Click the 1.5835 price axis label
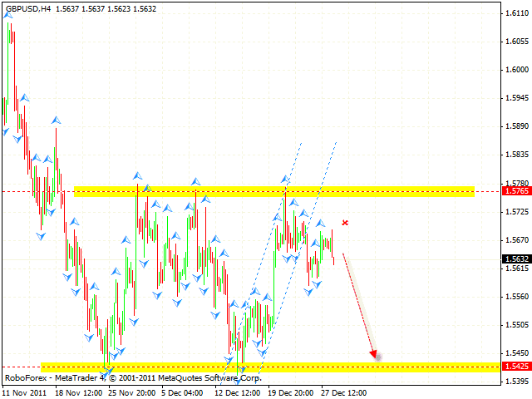This screenshot has width=532, height=399. 517,155
